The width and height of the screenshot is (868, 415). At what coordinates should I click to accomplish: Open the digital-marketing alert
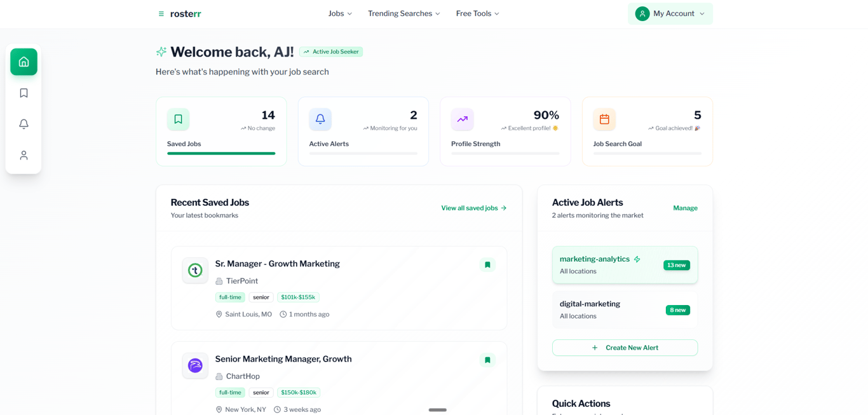pyautogui.click(x=625, y=310)
